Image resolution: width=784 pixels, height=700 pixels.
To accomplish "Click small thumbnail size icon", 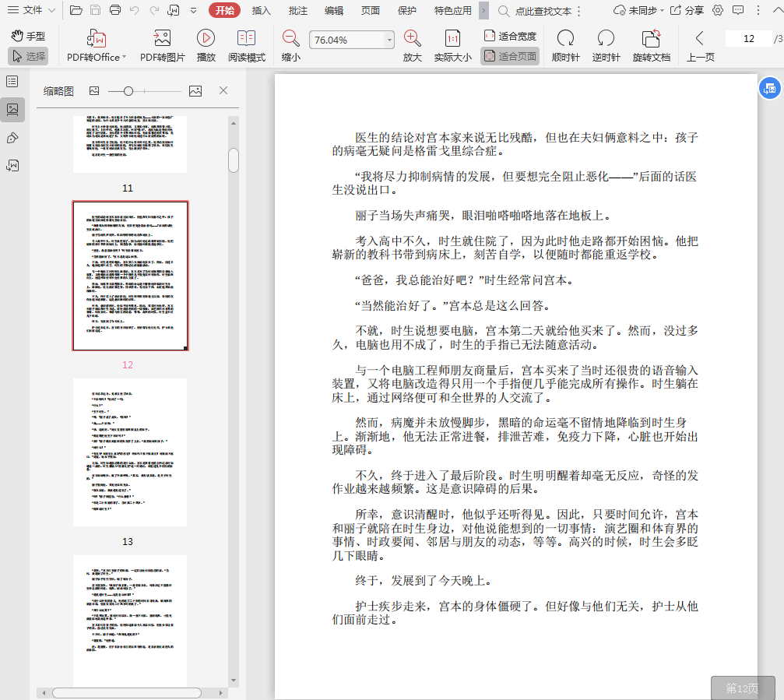I will (x=94, y=90).
